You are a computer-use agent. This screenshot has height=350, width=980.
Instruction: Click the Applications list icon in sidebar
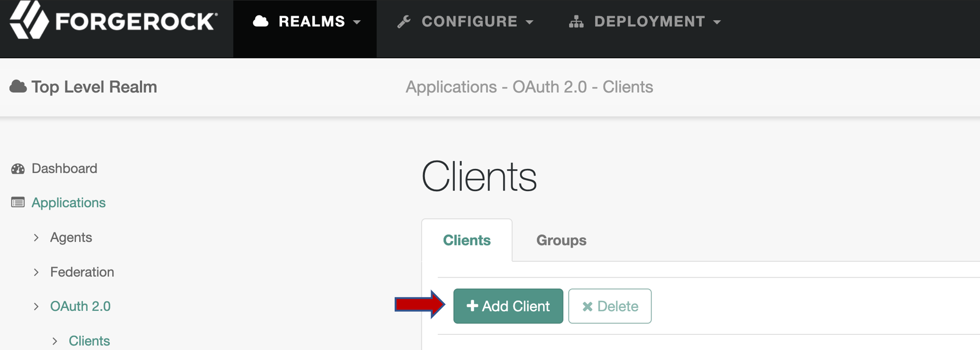[x=18, y=202]
